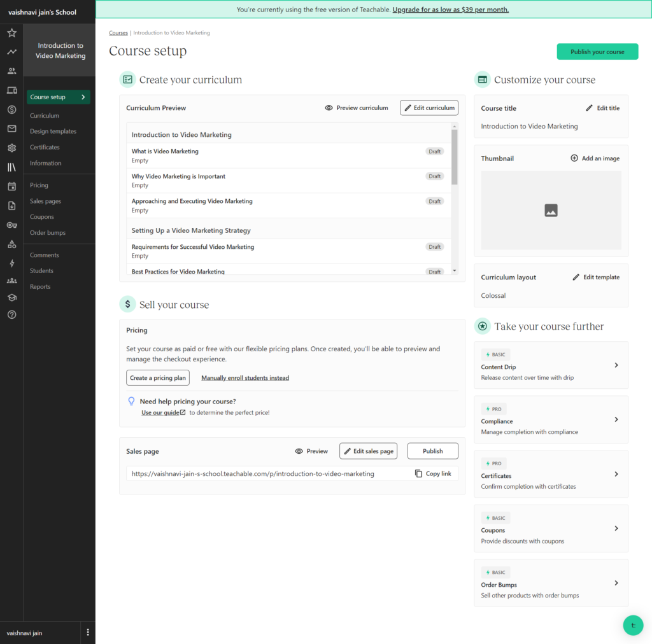Click the question mark help icon
The height and width of the screenshot is (644, 652).
[x=11, y=314]
